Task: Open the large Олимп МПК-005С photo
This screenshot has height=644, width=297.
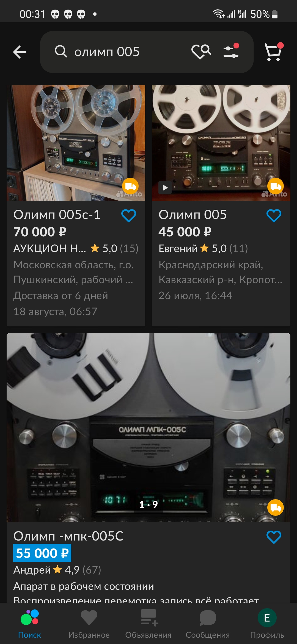Action: (148, 427)
